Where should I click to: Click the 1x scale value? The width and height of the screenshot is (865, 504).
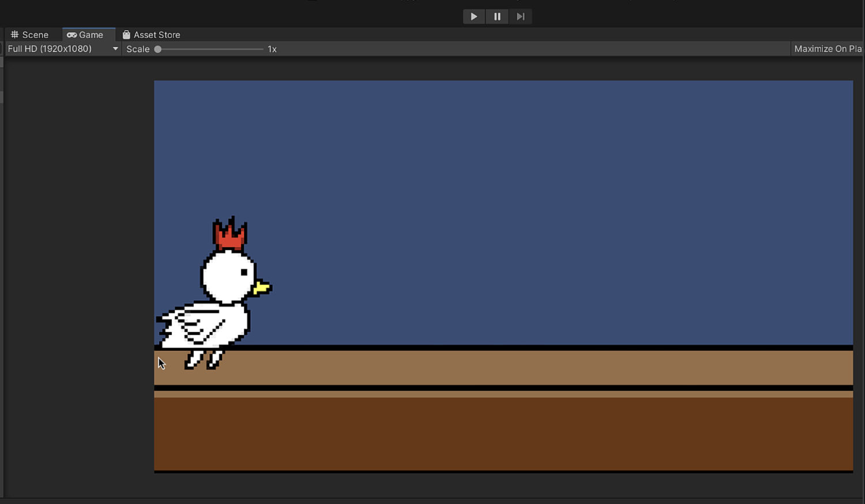click(272, 49)
